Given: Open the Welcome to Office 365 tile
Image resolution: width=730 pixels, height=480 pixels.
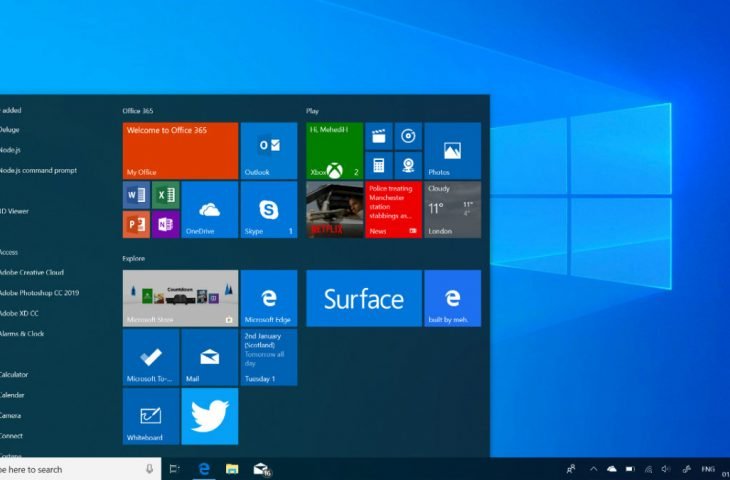Looking at the screenshot, I should [x=180, y=151].
